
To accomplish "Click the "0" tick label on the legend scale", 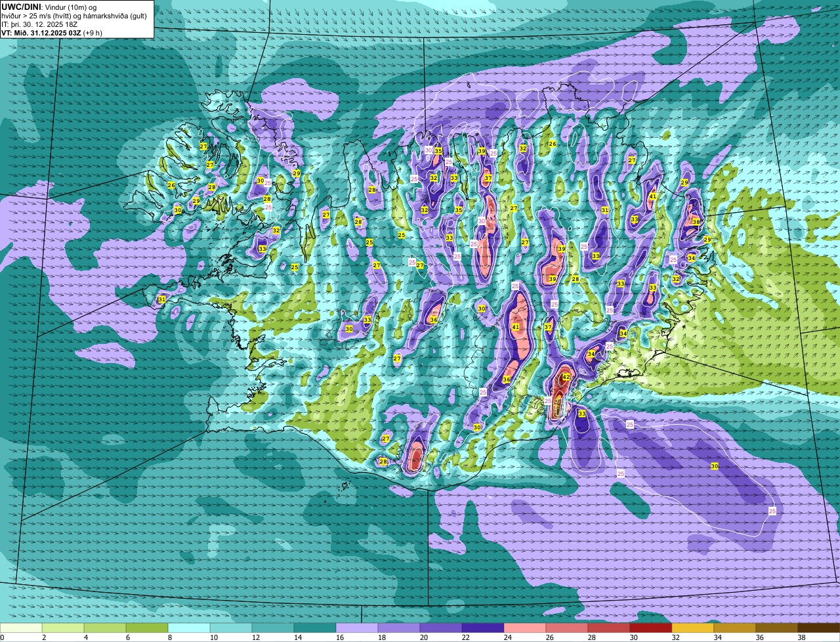I will tap(3, 637).
